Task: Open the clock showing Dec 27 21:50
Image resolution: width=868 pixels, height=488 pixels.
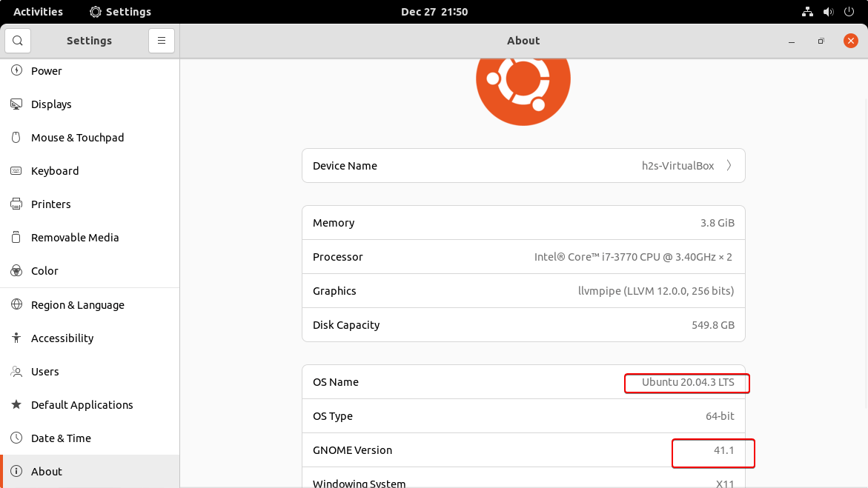Action: 434,12
